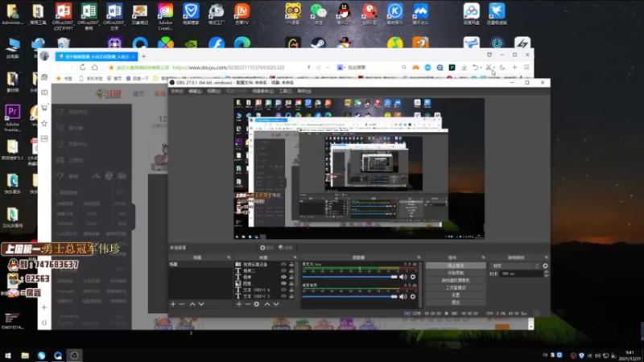Adjust the desktop audio volume slider
The image size is (644, 362).
tap(349, 296)
